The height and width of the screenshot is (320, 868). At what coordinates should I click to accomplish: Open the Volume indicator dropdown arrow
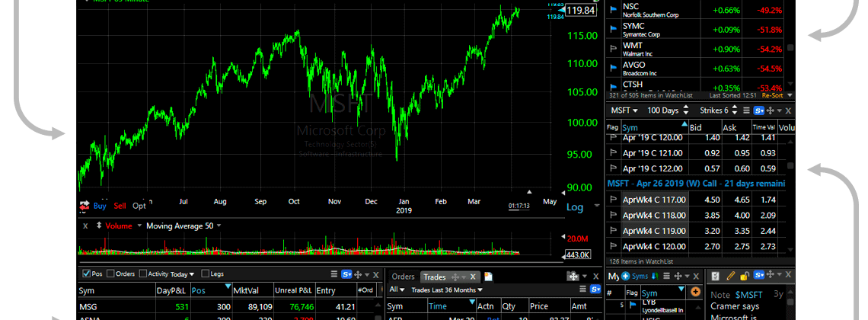point(139,226)
